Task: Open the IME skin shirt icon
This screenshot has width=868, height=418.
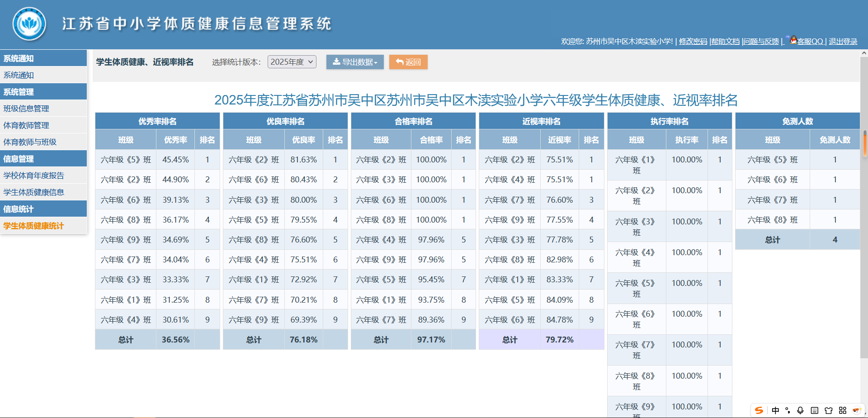Action: [828, 410]
